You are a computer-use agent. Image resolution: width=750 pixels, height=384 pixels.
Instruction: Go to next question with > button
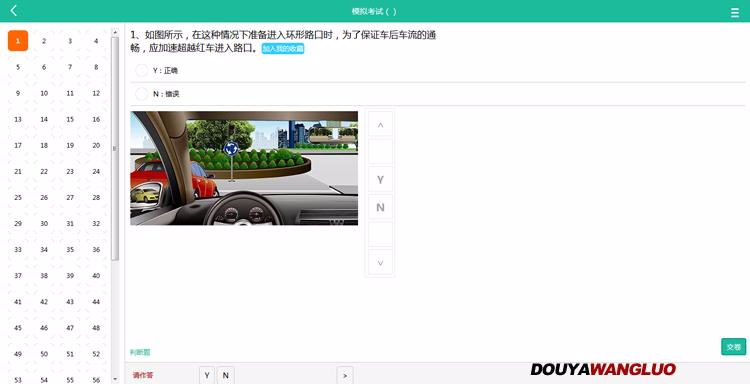(x=345, y=375)
